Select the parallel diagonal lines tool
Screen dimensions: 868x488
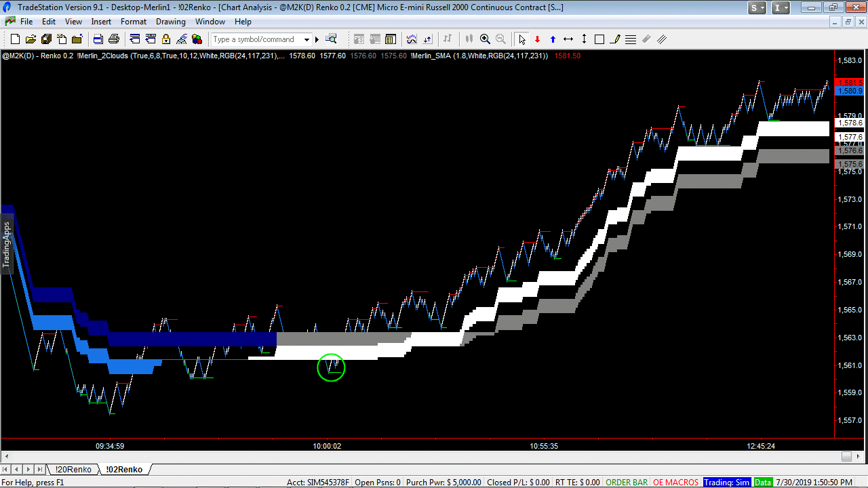(x=662, y=39)
